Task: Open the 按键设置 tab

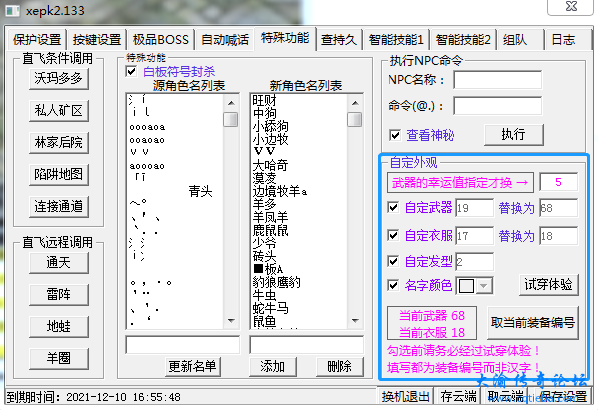Action: pyautogui.click(x=97, y=40)
